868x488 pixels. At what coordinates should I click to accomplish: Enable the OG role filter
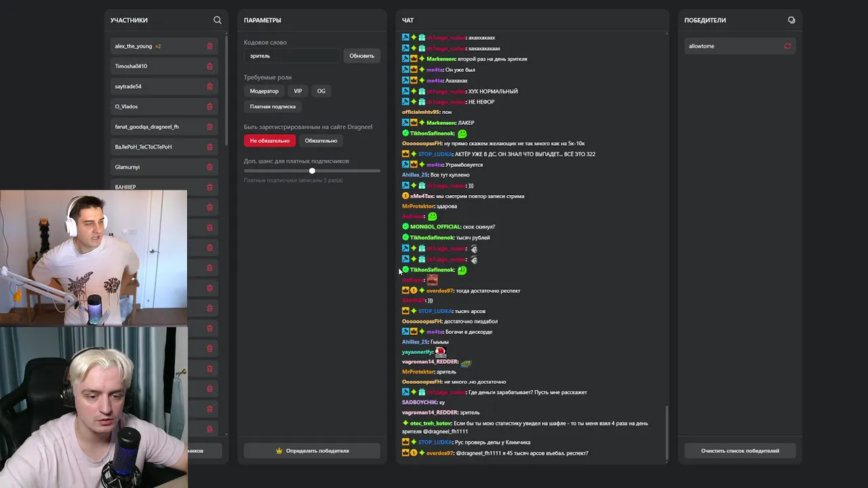[x=321, y=91]
